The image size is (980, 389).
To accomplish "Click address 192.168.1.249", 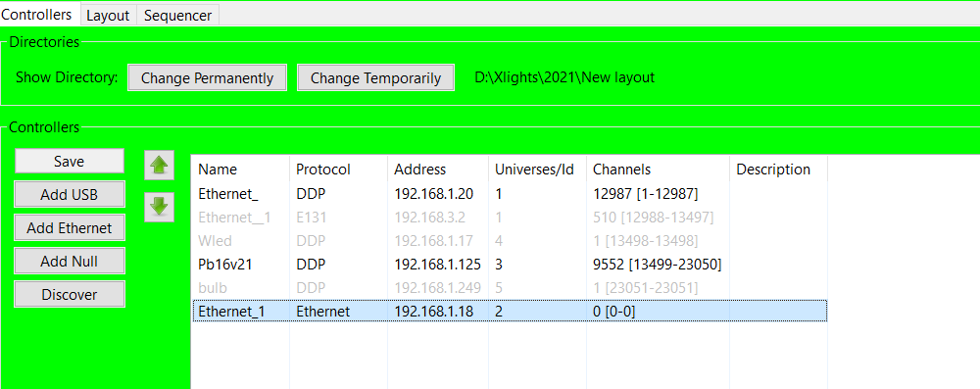I will click(437, 288).
